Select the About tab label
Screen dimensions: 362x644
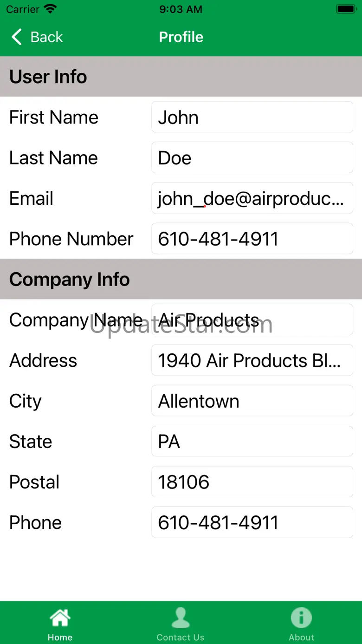pos(301,637)
